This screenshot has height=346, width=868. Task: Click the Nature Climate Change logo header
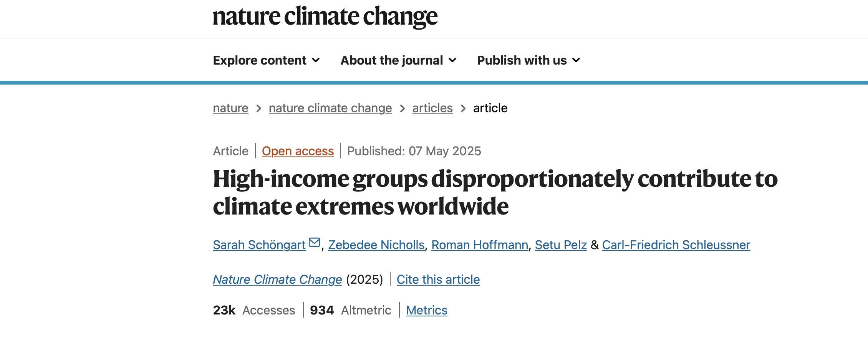(x=325, y=17)
